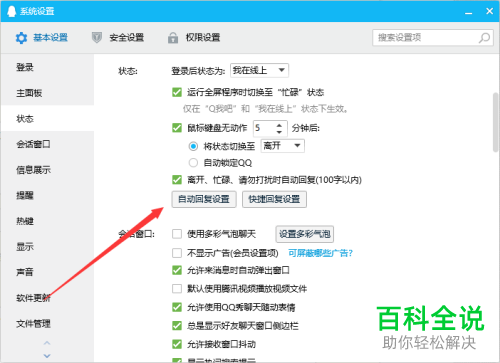Open the 离开 status switch dropdown

(x=282, y=146)
